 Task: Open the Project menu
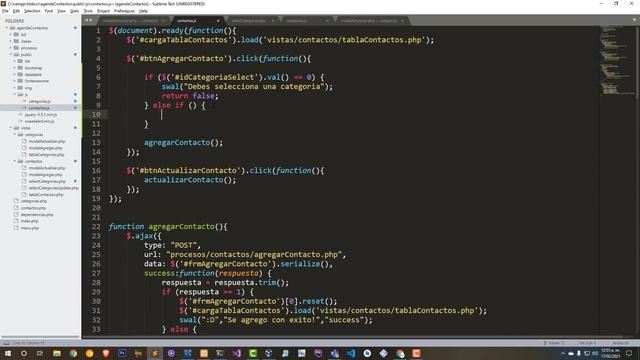103,11
